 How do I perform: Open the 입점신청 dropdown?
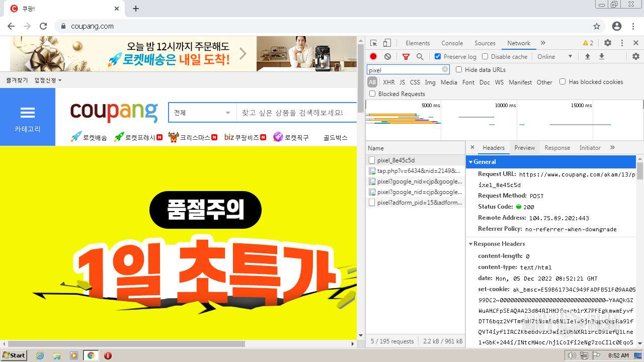pyautogui.click(x=48, y=80)
